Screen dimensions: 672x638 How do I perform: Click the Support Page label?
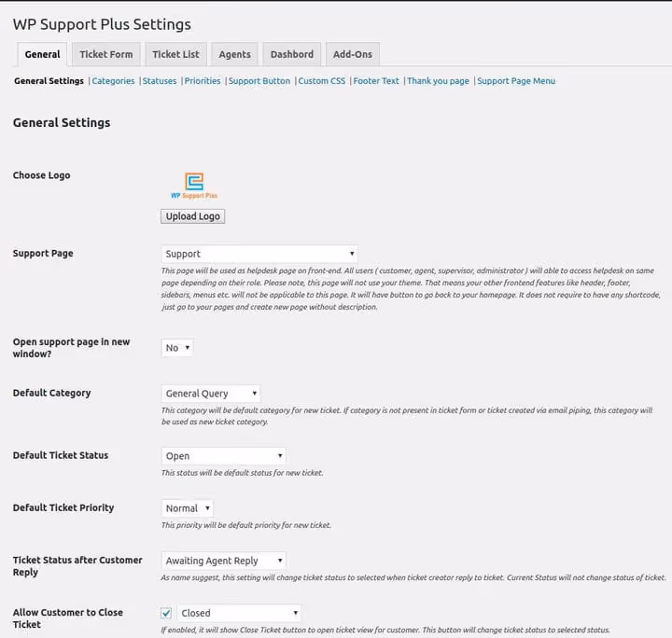[43, 254]
